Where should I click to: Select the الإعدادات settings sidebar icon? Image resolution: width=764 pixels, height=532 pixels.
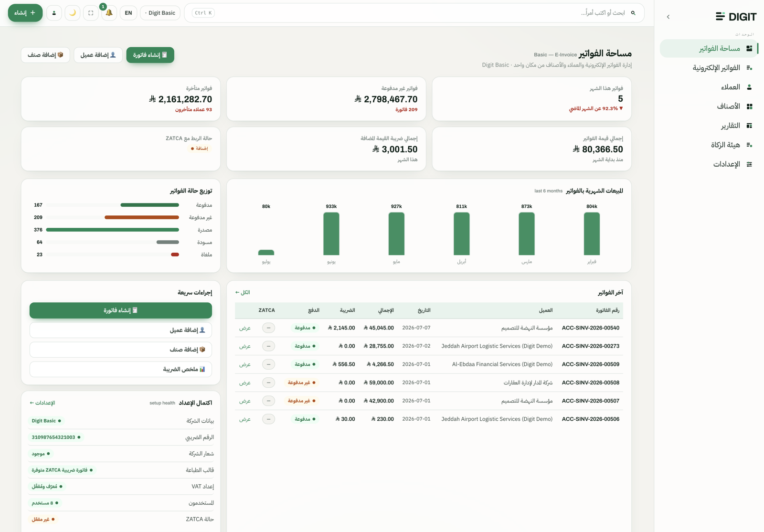pyautogui.click(x=749, y=164)
